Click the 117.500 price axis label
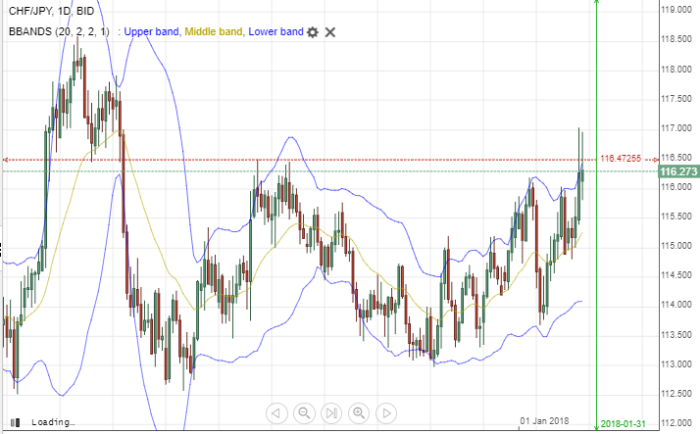 (x=676, y=99)
